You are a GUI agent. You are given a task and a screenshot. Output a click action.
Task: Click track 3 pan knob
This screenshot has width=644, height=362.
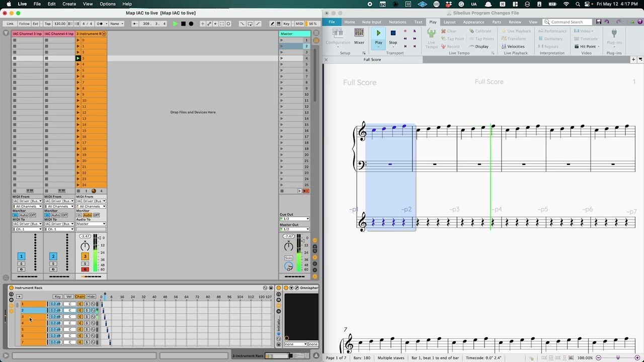[85, 246]
